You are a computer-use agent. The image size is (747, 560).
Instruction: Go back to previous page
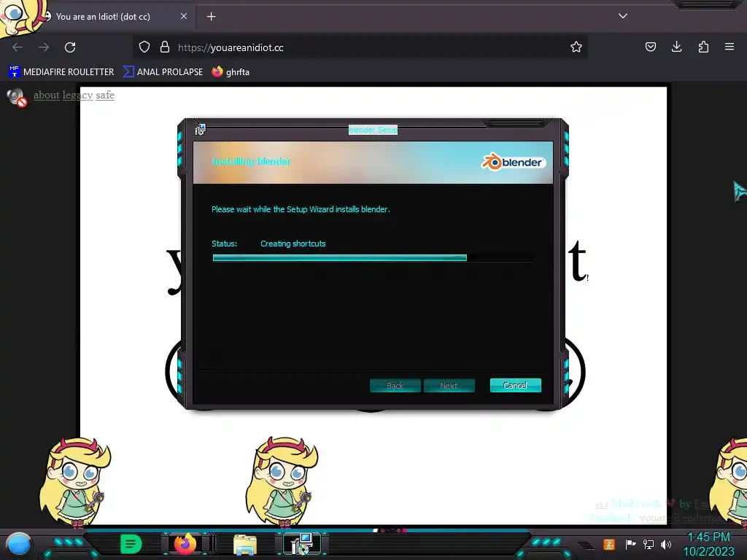tap(18, 47)
